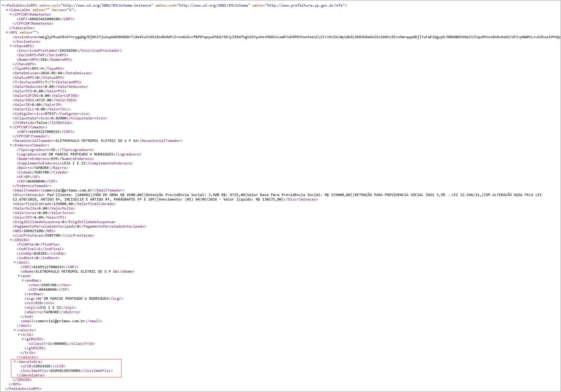The image size is (561, 392).
Task: Click the cIndOp 020201 line
Action: pyautogui.click(x=41, y=253)
